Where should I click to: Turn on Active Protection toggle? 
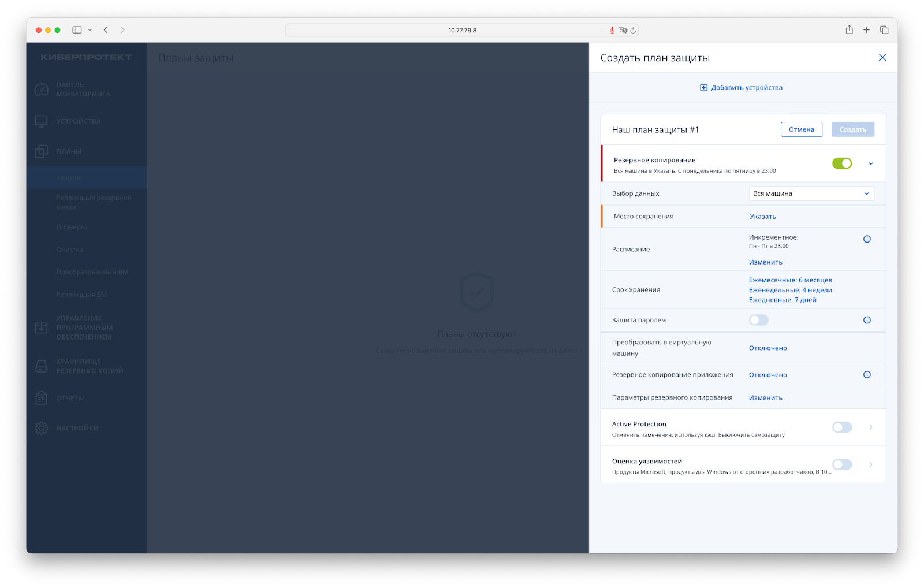click(841, 427)
